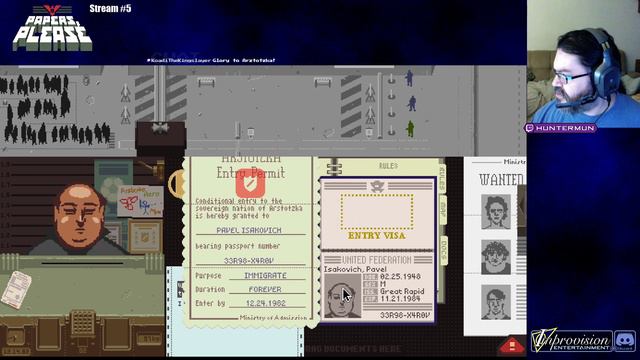Click the booth loudspeaker icon to call the next entrant
This screenshot has height=360, width=640.
(x=160, y=128)
